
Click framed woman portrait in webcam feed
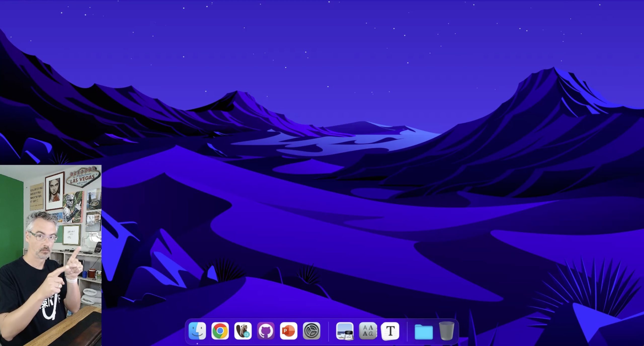pyautogui.click(x=54, y=190)
